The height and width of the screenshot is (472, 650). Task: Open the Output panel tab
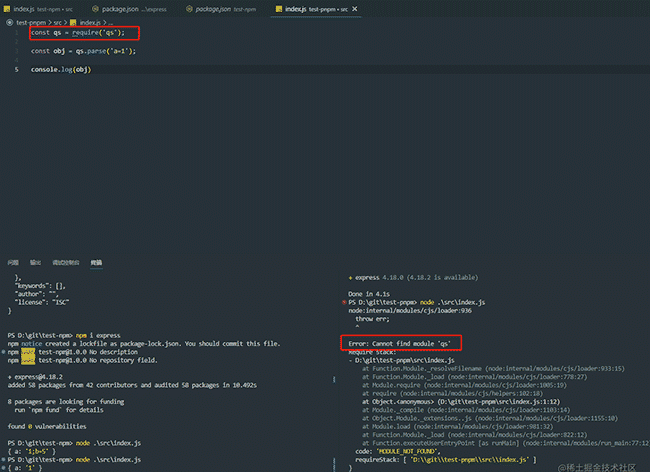35,262
